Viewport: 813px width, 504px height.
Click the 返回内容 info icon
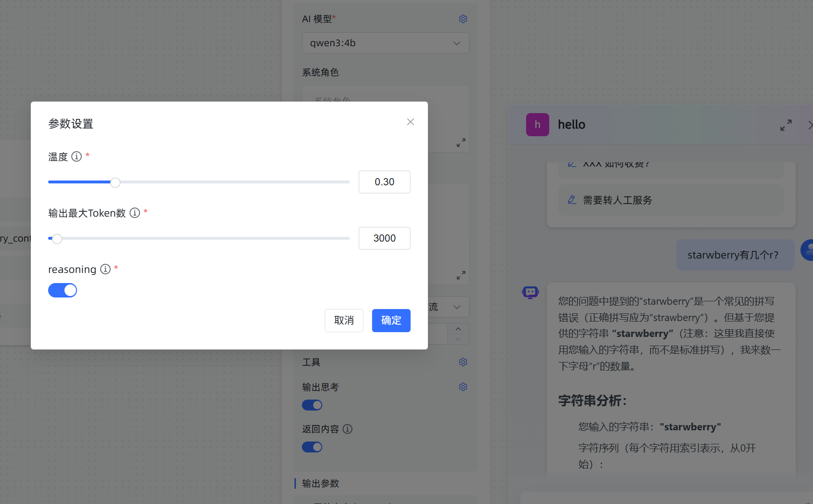coord(348,429)
